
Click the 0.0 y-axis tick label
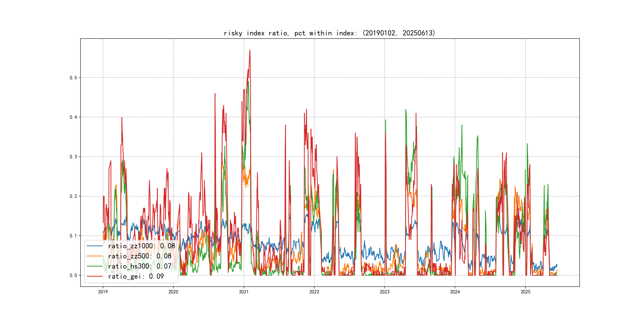coord(73,275)
